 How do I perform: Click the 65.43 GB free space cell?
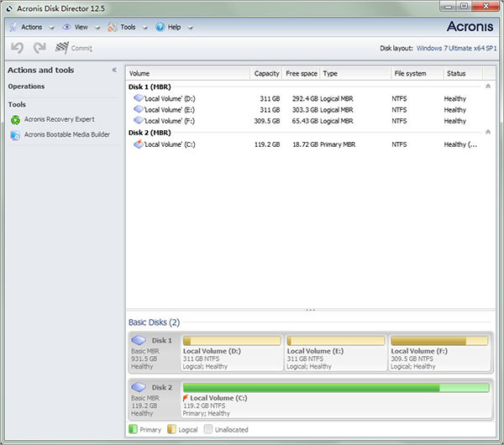(x=305, y=121)
